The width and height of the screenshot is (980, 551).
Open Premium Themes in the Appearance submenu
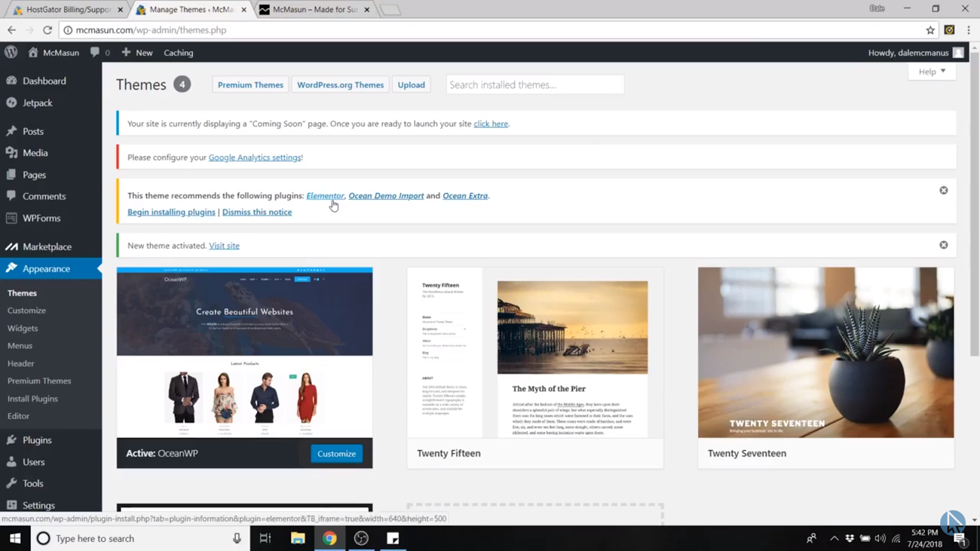[39, 381]
